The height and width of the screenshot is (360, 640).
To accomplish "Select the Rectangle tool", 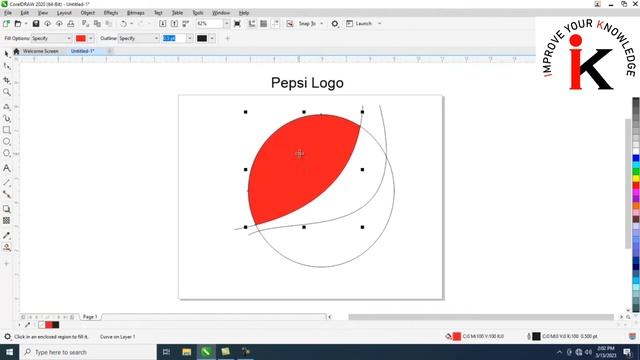I will click(7, 130).
